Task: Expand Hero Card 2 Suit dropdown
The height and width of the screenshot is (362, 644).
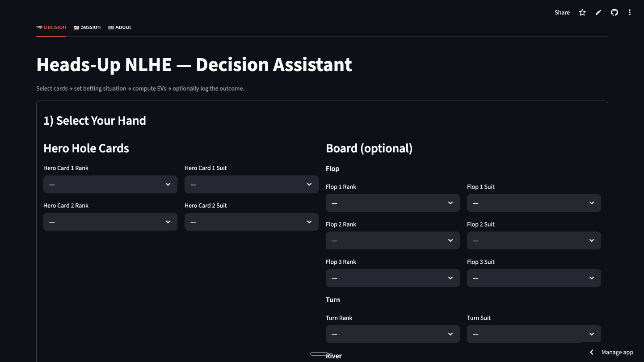Action: pos(251,222)
